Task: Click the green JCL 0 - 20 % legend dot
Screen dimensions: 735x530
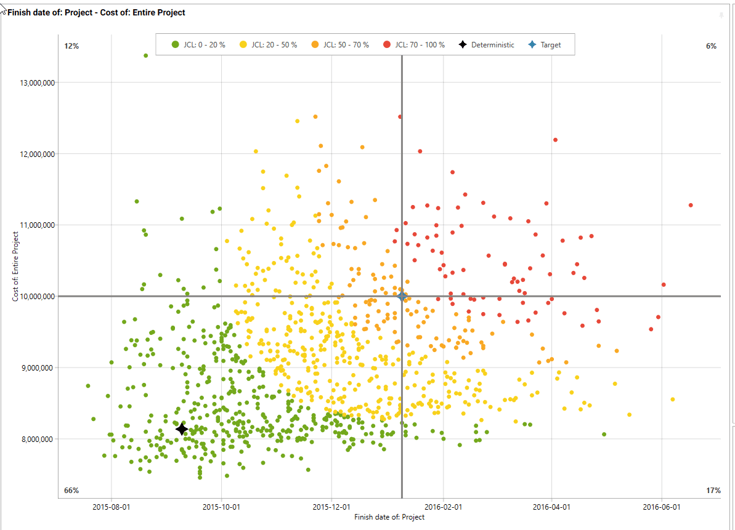Action: click(x=175, y=45)
